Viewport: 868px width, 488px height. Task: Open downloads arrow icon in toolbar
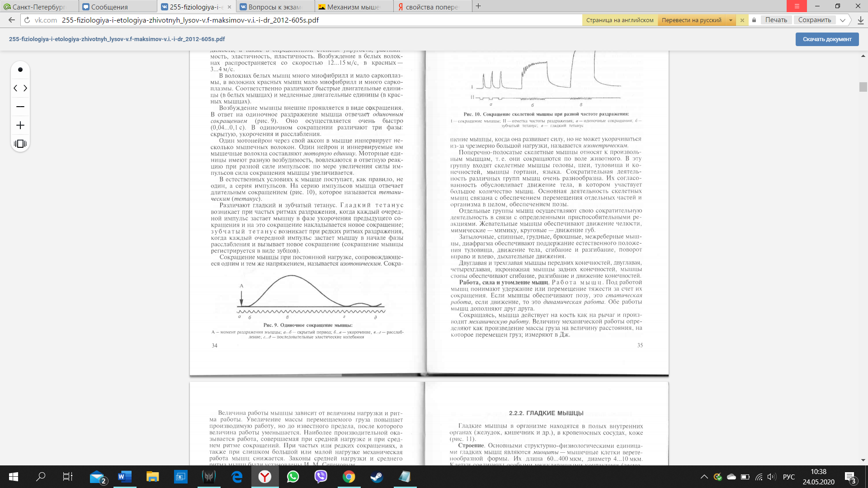(860, 20)
